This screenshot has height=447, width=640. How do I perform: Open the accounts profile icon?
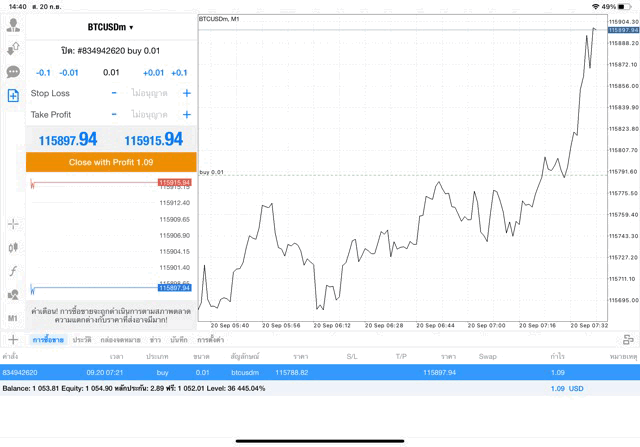tap(13, 24)
